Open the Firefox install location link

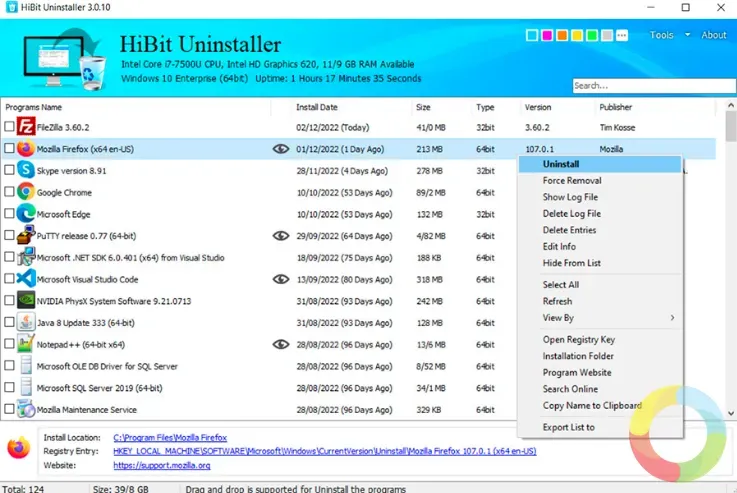coord(170,438)
